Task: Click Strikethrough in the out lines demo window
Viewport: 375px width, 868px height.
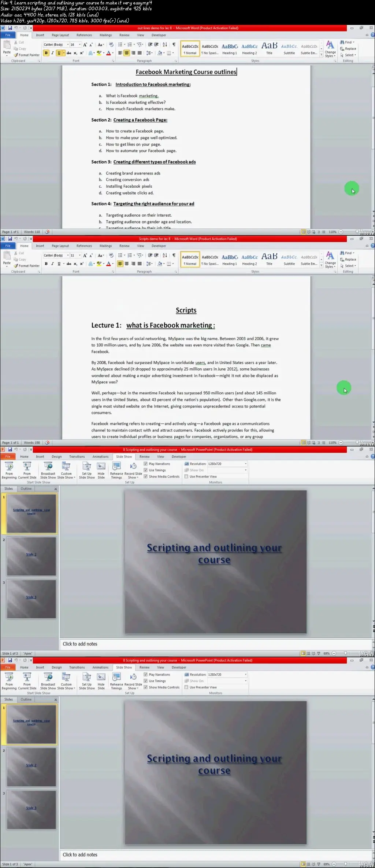Action: [69, 53]
